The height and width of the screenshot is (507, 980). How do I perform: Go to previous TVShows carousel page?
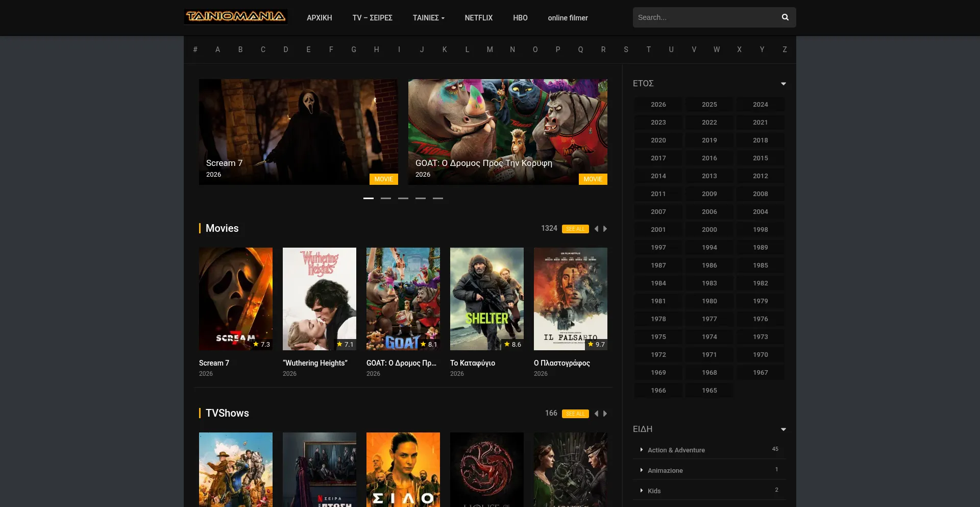click(596, 414)
